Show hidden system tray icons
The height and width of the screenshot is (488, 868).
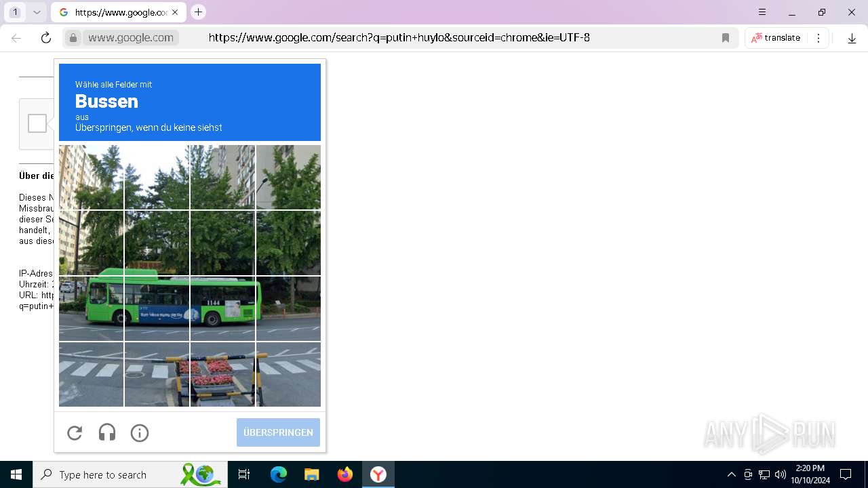(x=731, y=474)
